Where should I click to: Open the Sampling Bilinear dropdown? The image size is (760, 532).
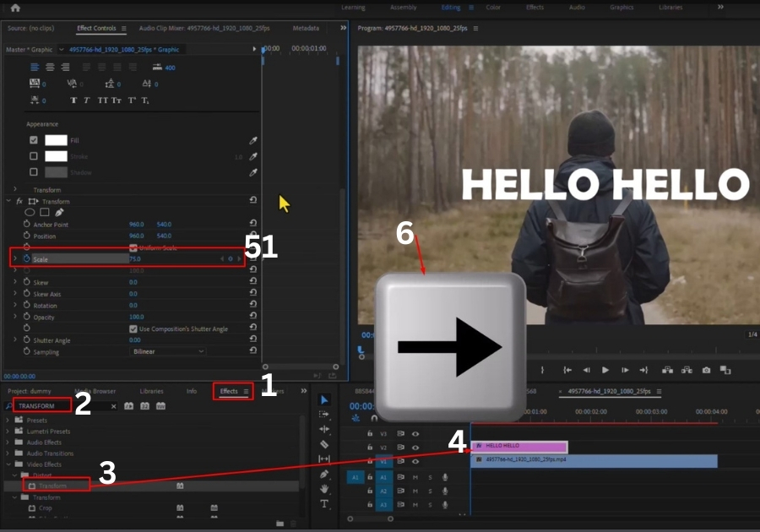pyautogui.click(x=167, y=351)
